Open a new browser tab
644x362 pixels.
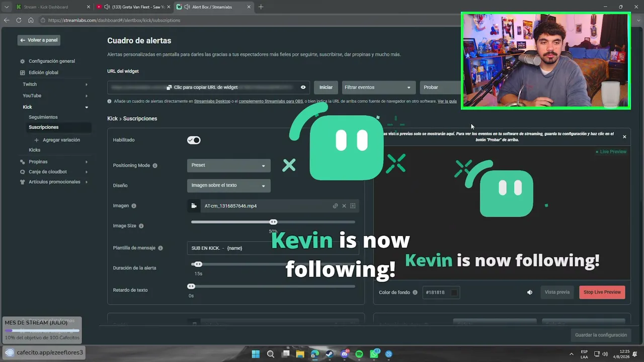pos(261,7)
